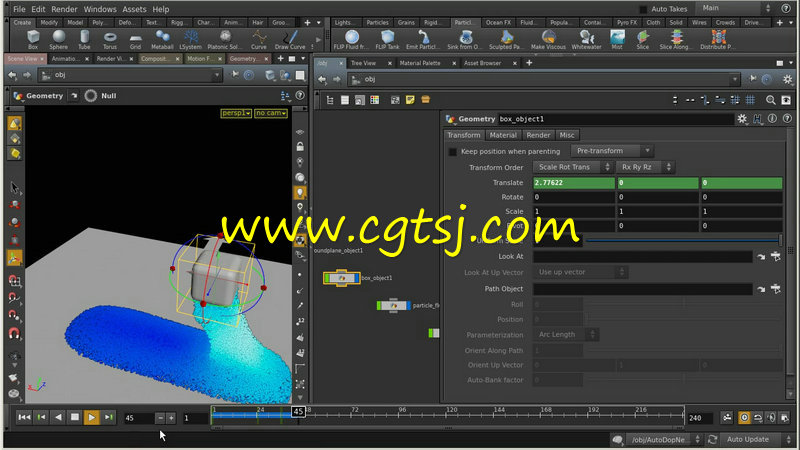800x450 pixels.
Task: Open Rx Ry Rz rotation order dropdown
Action: click(x=645, y=167)
